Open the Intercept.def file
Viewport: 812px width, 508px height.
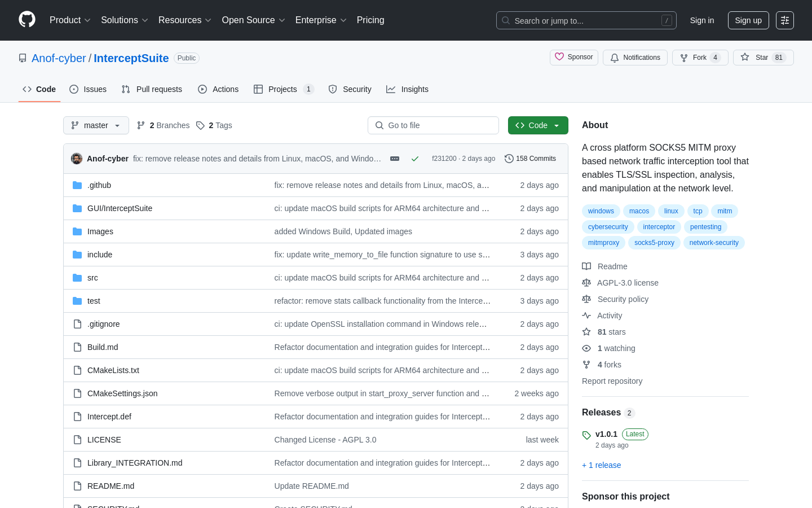(109, 417)
